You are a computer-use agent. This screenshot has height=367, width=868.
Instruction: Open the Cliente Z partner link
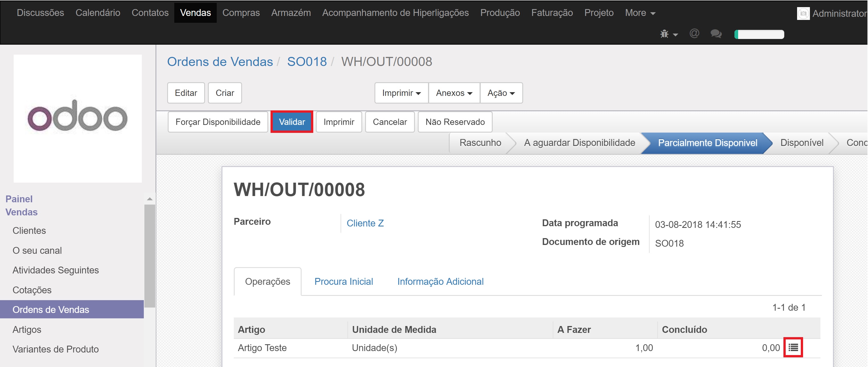pyautogui.click(x=365, y=223)
